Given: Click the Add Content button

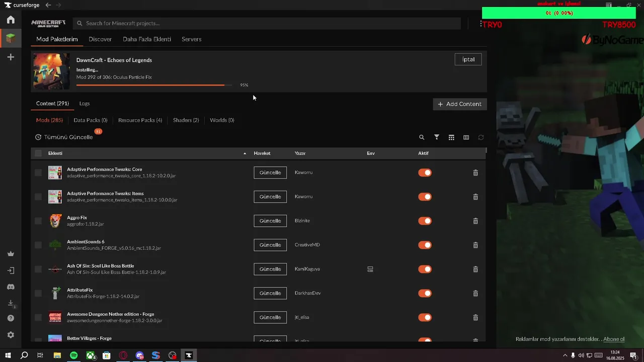Looking at the screenshot, I should [460, 104].
